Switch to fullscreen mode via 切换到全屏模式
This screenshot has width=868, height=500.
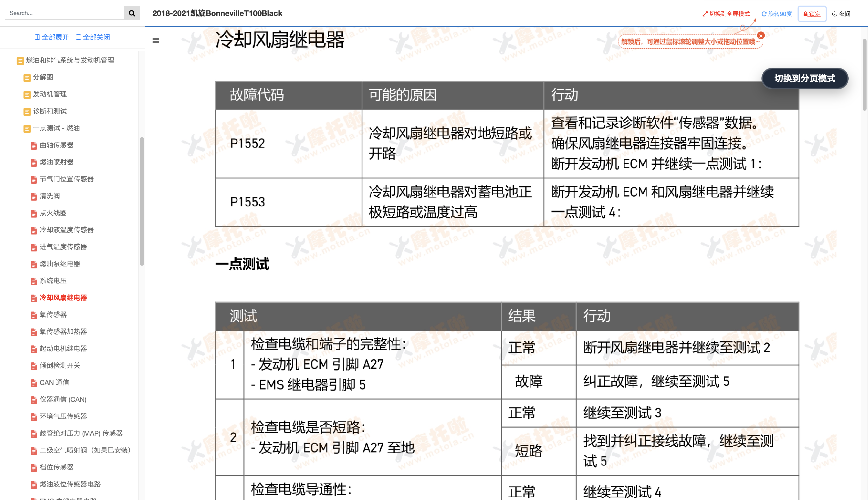[726, 14]
